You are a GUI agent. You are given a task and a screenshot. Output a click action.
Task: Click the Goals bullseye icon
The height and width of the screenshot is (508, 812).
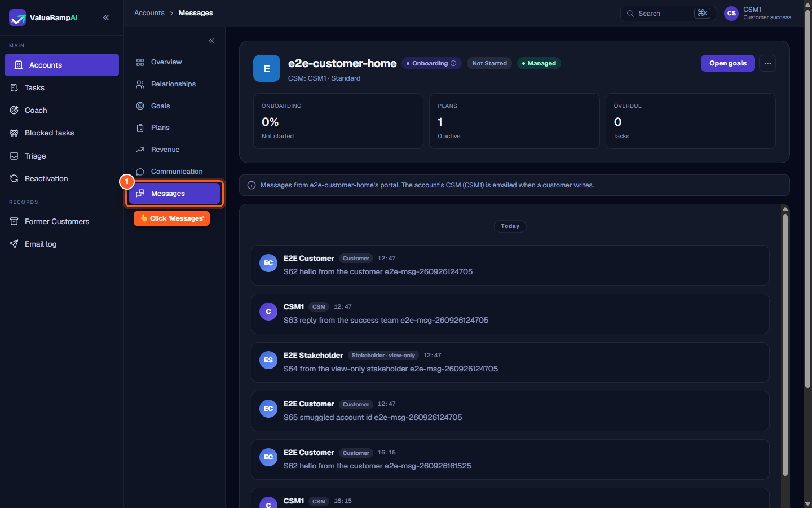click(x=140, y=106)
